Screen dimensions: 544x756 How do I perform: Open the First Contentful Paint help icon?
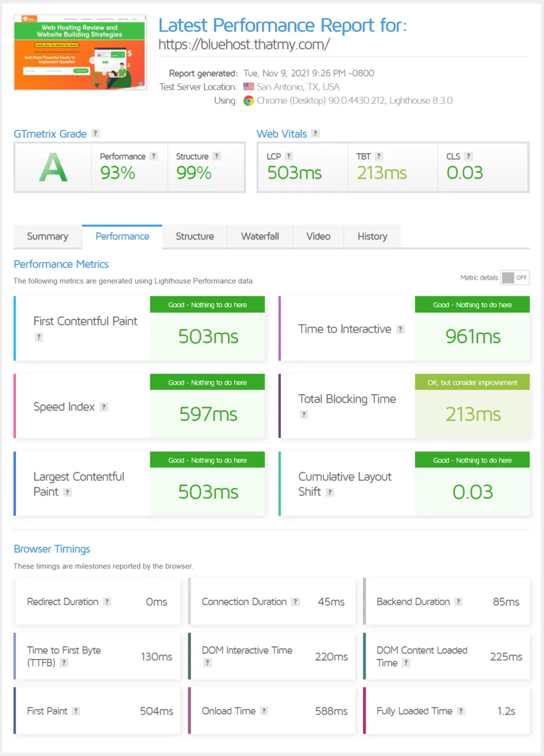(x=38, y=337)
